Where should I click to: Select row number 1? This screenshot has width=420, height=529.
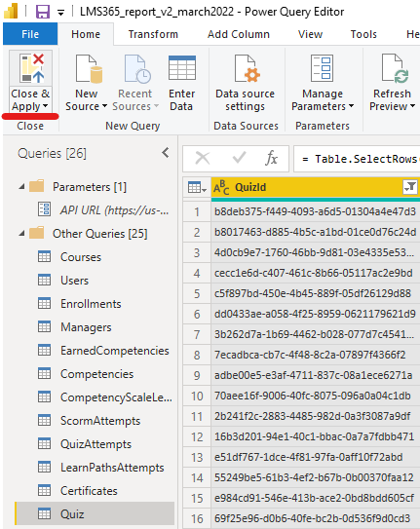[x=197, y=211]
